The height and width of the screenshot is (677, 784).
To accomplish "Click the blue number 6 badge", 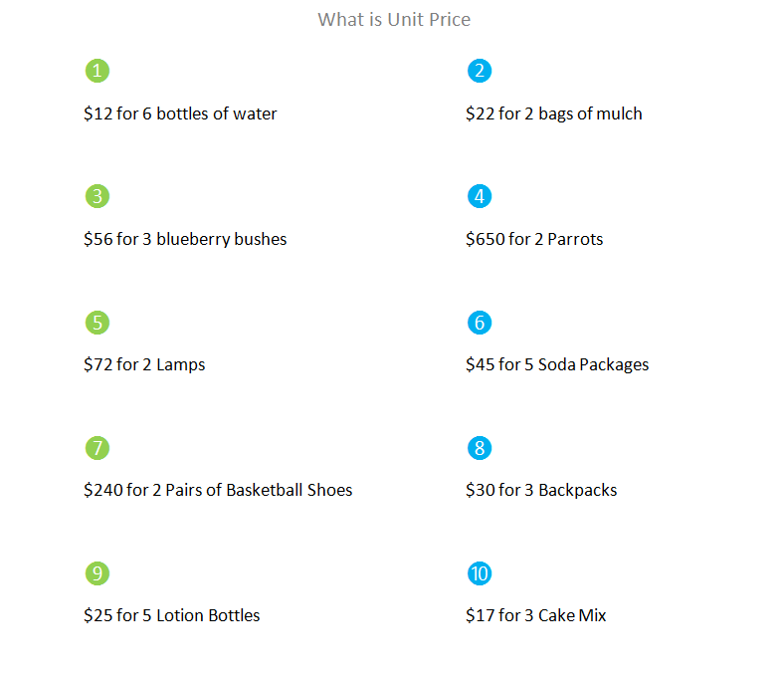I will pyautogui.click(x=479, y=323).
